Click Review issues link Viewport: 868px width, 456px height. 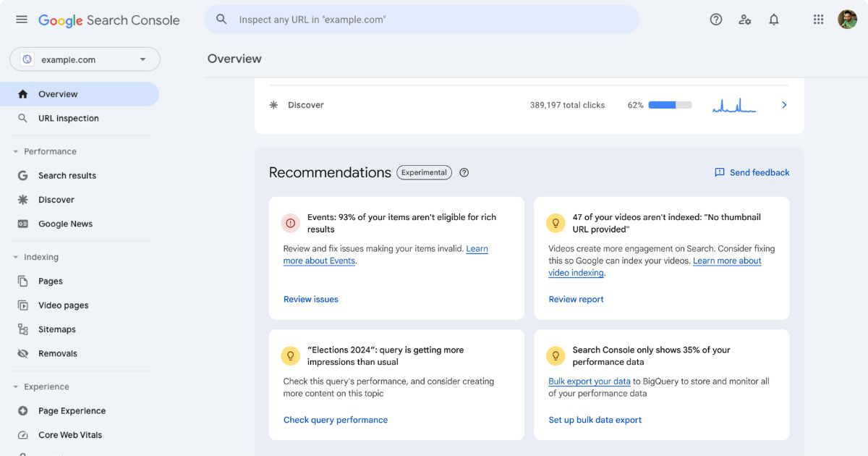coord(311,299)
